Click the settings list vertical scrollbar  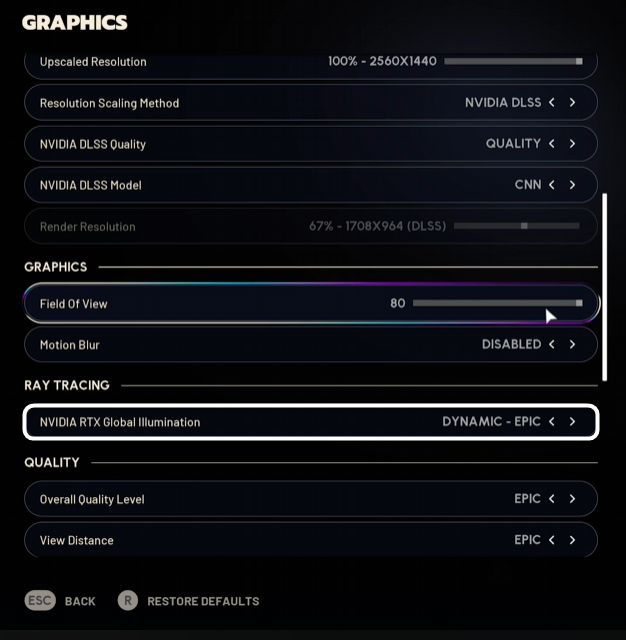click(604, 286)
